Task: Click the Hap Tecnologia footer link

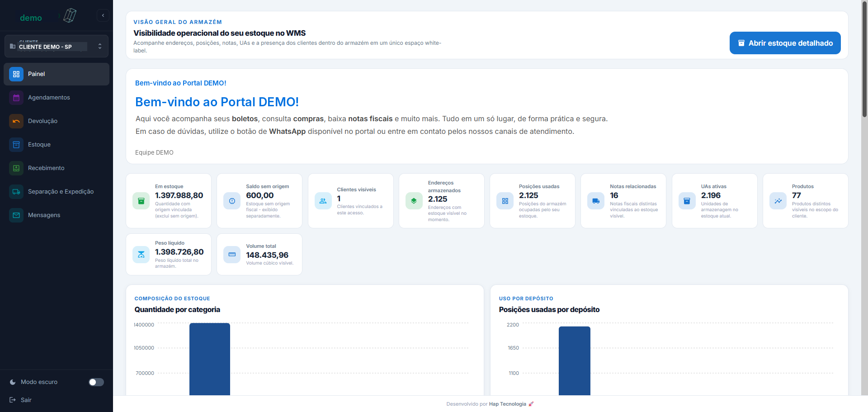Action: (x=508, y=404)
